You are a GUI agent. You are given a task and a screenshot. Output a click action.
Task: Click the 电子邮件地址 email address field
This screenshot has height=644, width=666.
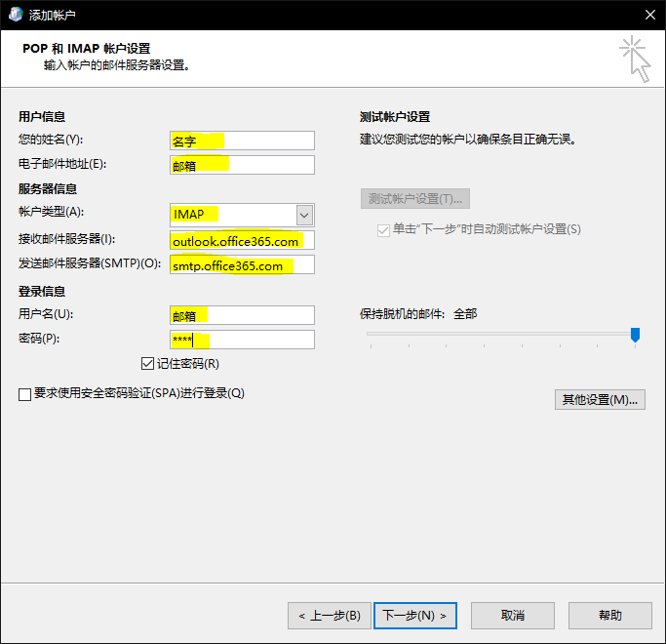point(242,165)
